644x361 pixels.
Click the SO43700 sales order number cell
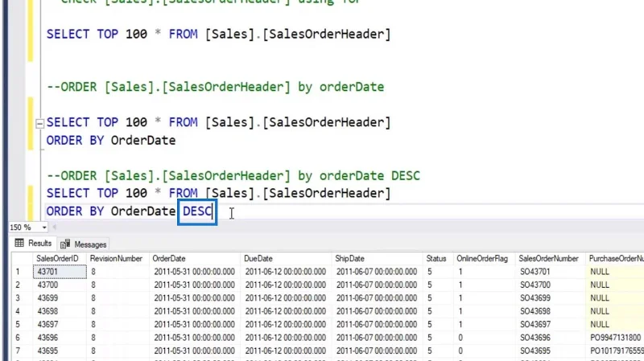pos(551,285)
